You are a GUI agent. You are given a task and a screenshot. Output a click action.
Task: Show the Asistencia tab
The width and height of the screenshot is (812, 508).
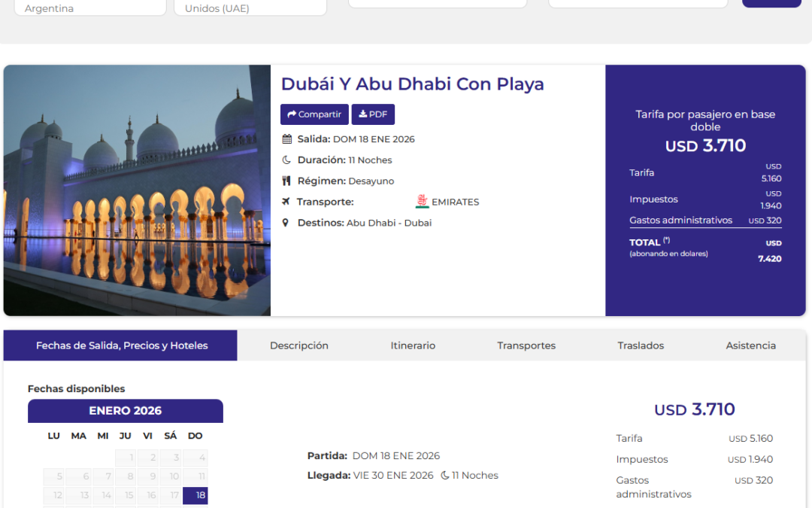tap(750, 345)
